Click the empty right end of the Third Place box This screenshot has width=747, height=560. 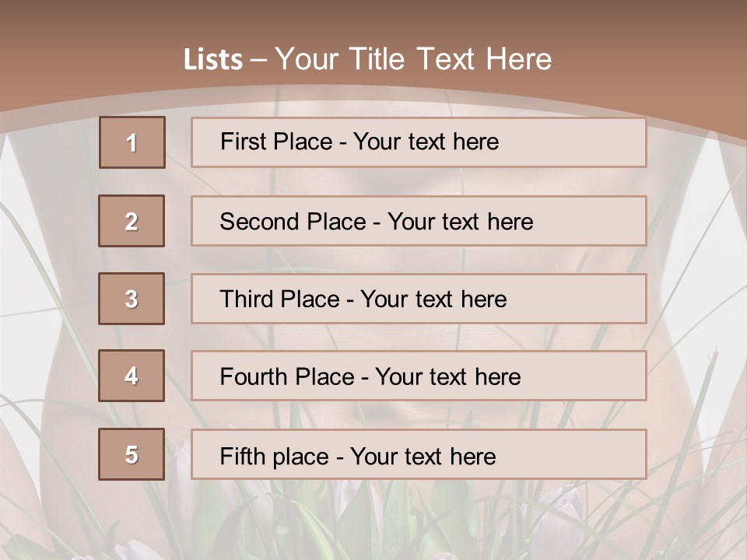point(591,299)
